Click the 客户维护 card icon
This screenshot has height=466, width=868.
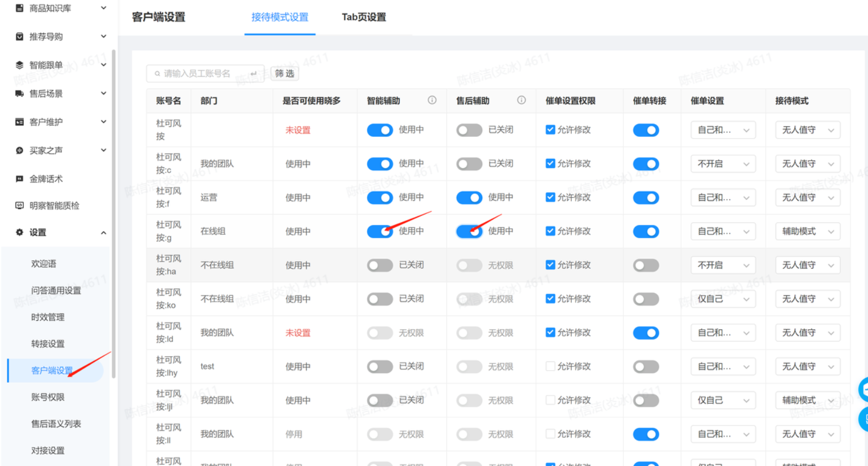point(19,122)
